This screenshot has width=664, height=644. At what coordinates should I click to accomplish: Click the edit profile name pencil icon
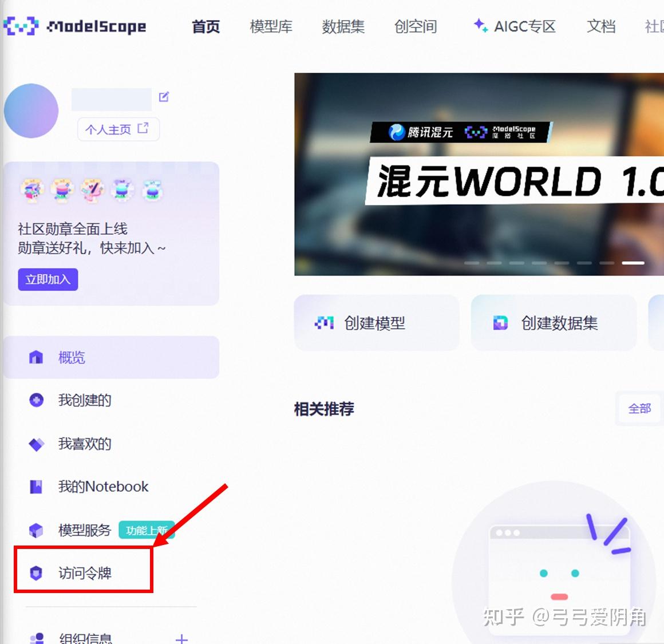coord(164,97)
